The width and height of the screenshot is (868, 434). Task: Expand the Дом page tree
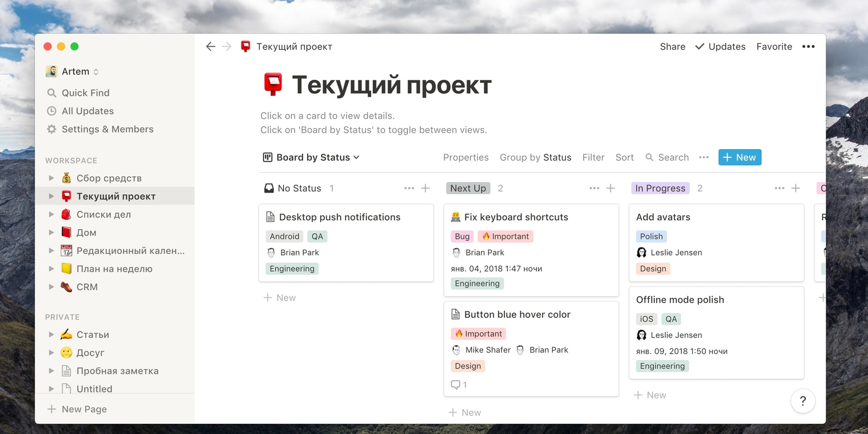52,232
